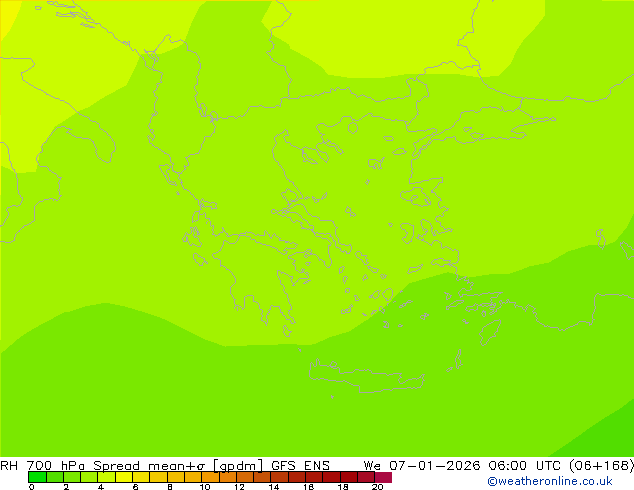Image resolution: width=634 pixels, height=490 pixels.
Task: Choose the orange legend swatch starting at 10
Action: click(x=211, y=477)
